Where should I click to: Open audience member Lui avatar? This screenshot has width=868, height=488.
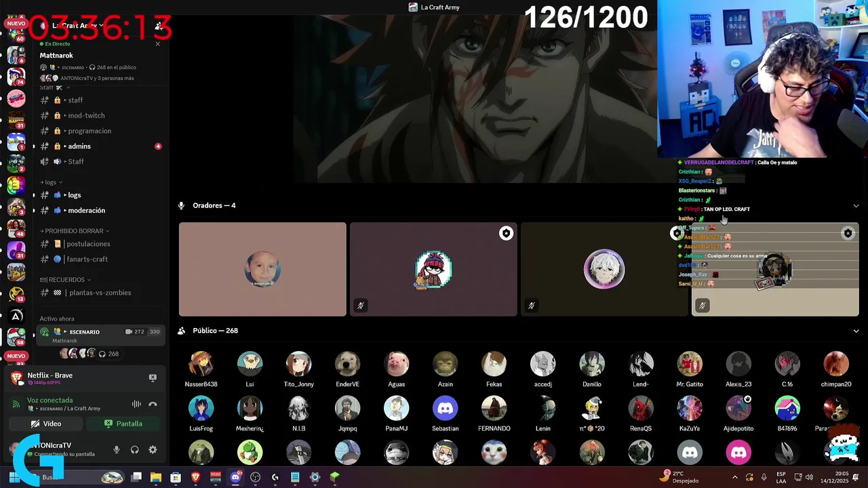(250, 364)
